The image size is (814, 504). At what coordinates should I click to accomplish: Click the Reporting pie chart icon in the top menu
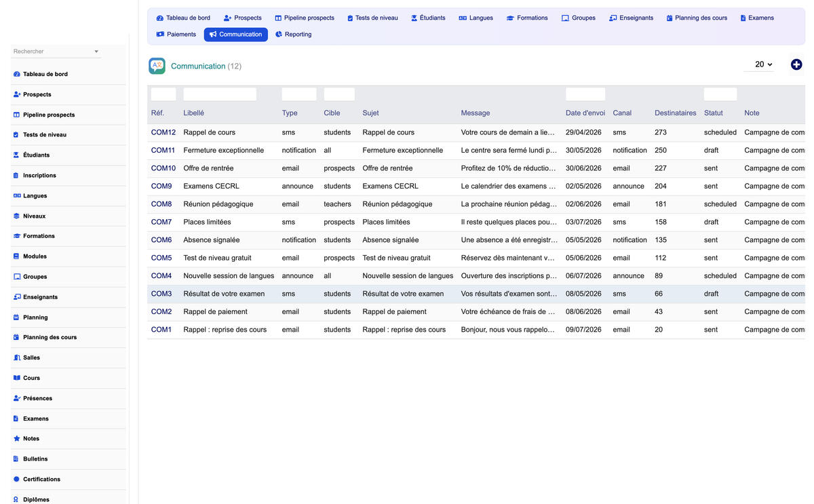[279, 35]
